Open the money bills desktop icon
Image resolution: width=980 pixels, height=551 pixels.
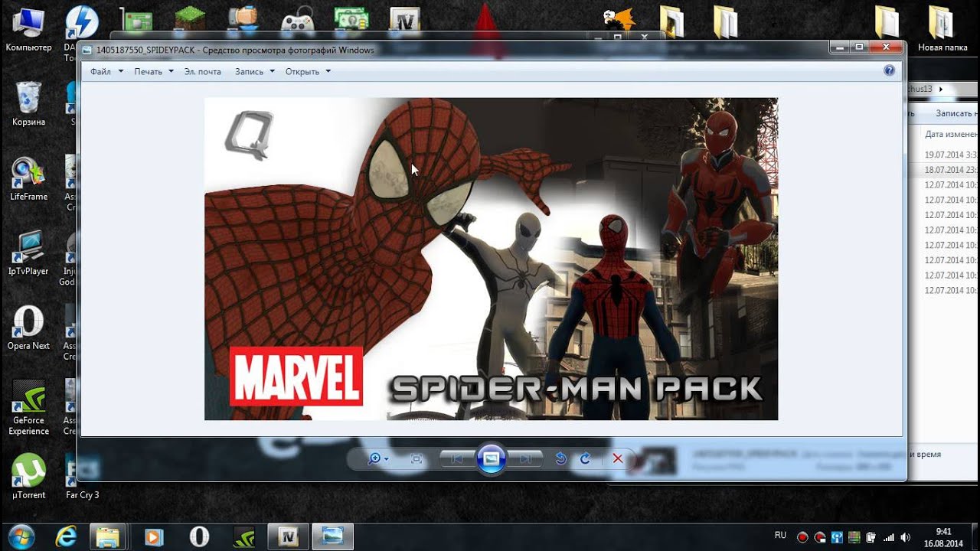(x=351, y=20)
